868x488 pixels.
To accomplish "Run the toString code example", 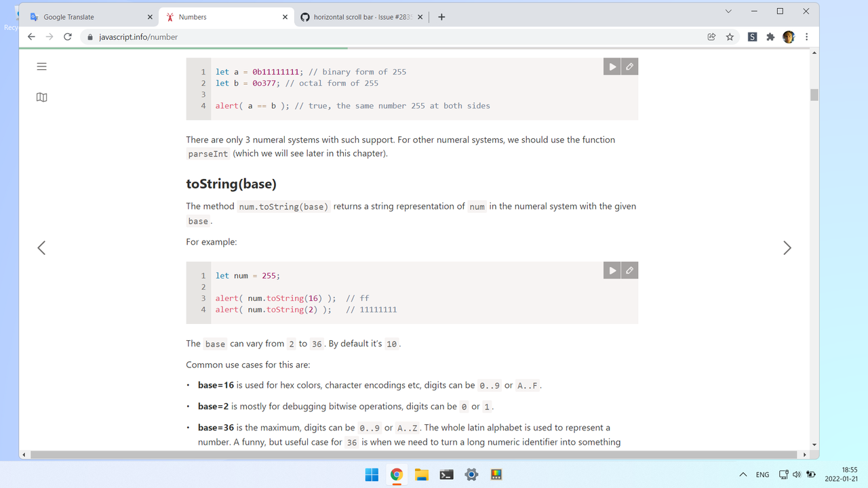I will (x=611, y=270).
